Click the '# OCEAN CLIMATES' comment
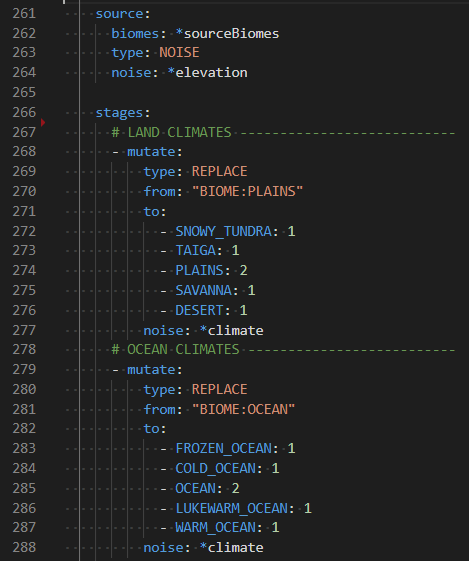This screenshot has width=469, height=561. [175, 350]
